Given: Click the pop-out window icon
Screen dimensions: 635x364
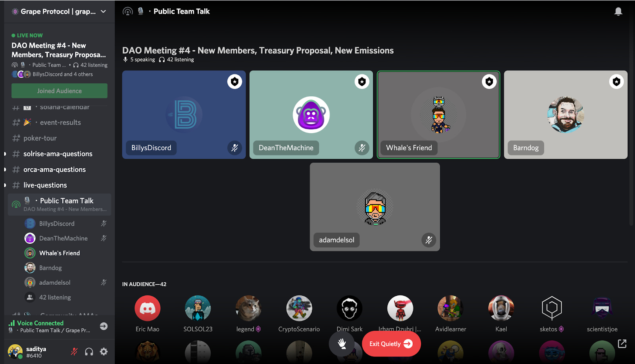Looking at the screenshot, I should pos(622,344).
